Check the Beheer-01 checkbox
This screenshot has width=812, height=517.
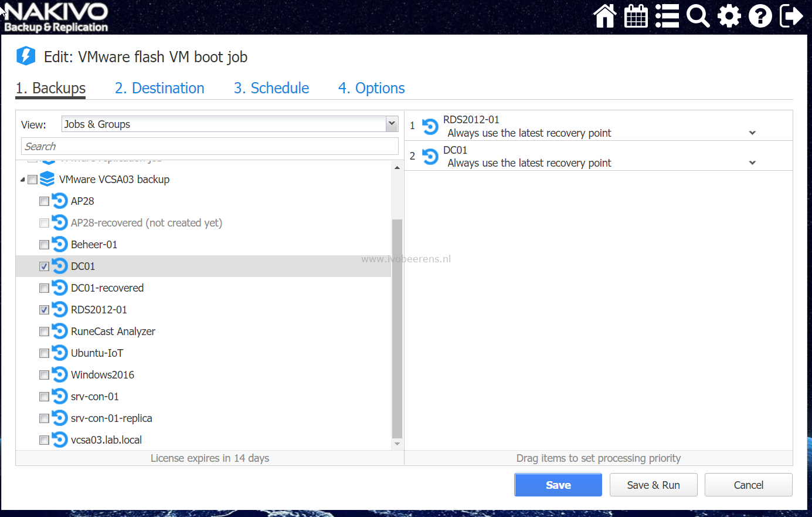[x=44, y=245]
